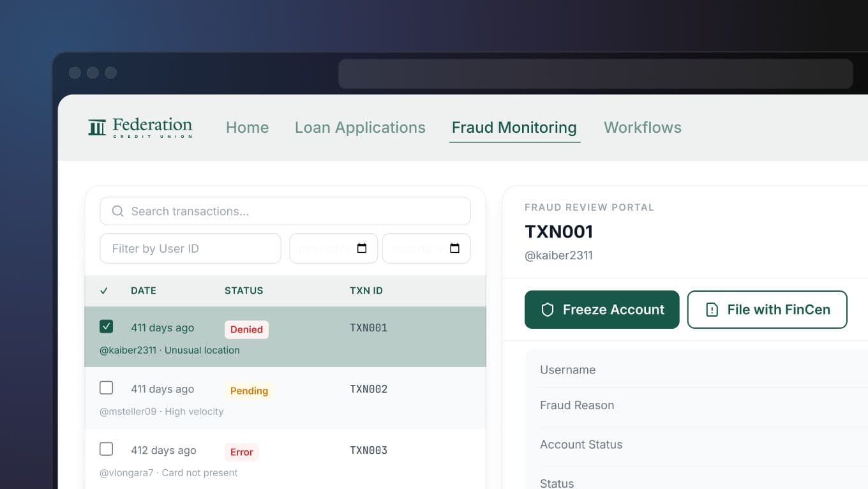This screenshot has height=489, width=868.
Task: Select the TXN002 transaction ID
Action: click(369, 389)
